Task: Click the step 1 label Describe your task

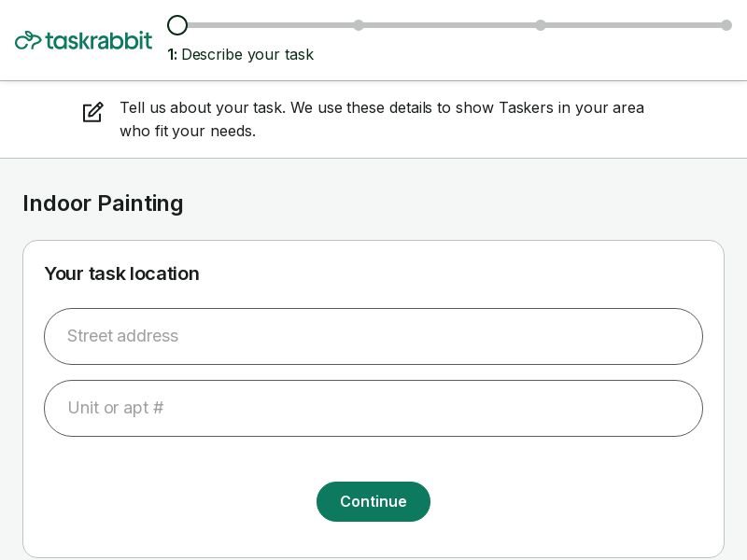Action: [x=241, y=54]
